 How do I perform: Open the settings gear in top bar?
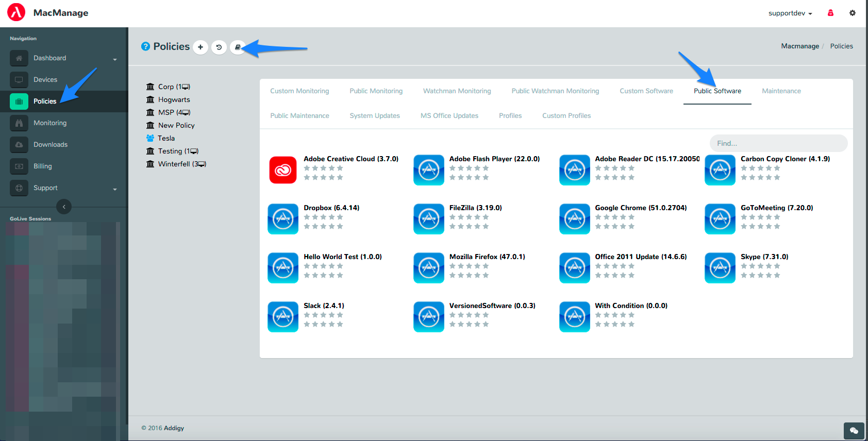[x=853, y=13]
